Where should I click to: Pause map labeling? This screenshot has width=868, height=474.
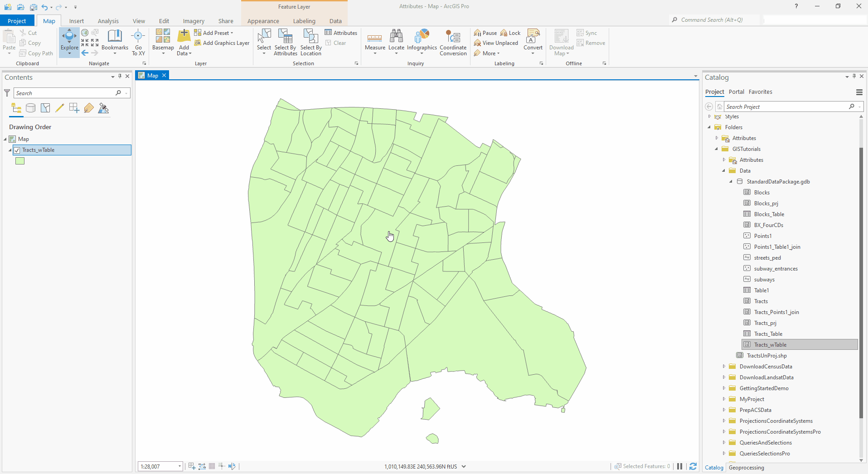[485, 33]
